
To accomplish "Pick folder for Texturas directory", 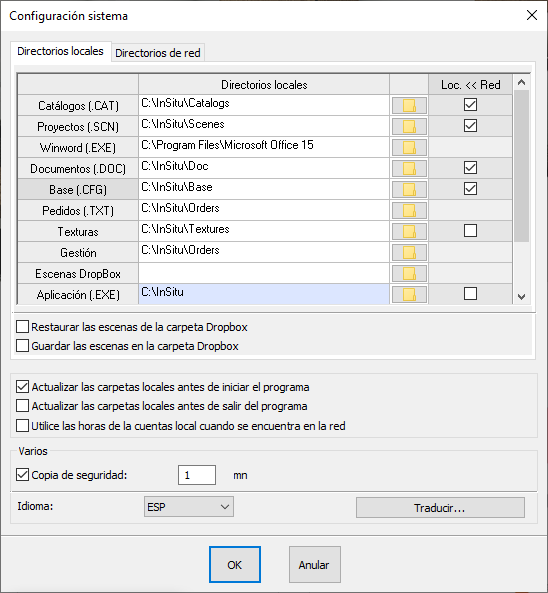I will coord(409,231).
